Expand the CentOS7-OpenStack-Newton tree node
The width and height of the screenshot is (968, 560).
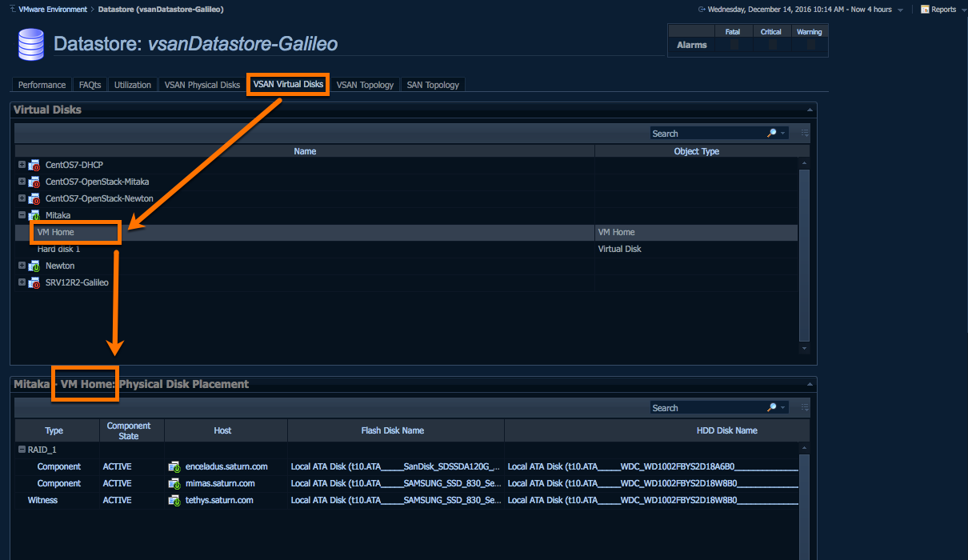click(x=22, y=198)
